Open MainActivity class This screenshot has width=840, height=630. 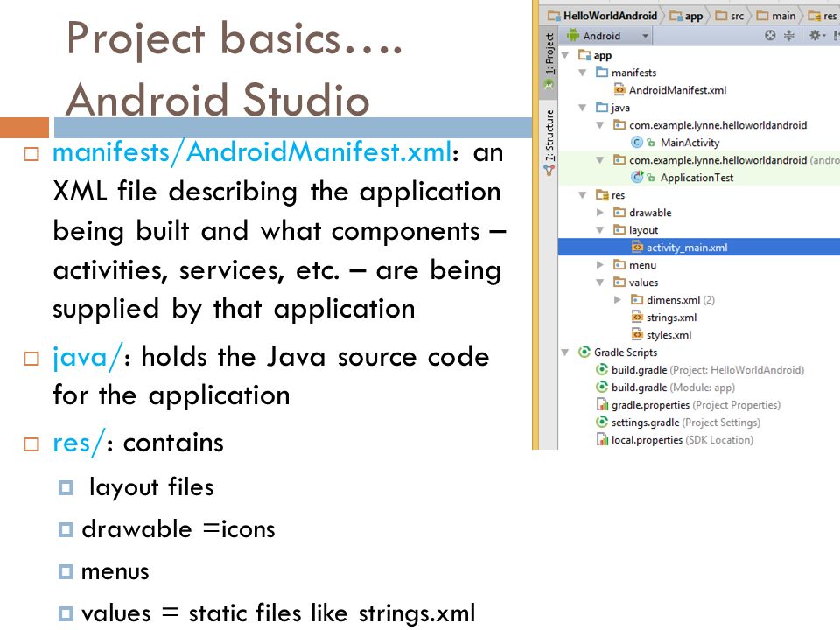689,143
